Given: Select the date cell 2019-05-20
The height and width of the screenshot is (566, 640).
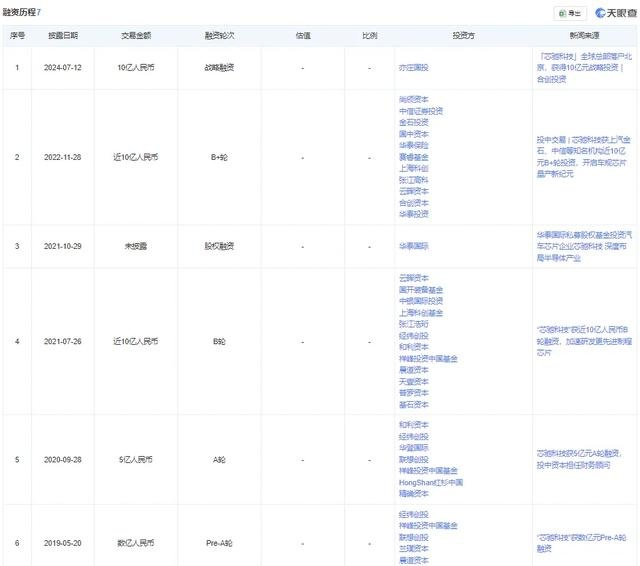Looking at the screenshot, I should pyautogui.click(x=63, y=543).
